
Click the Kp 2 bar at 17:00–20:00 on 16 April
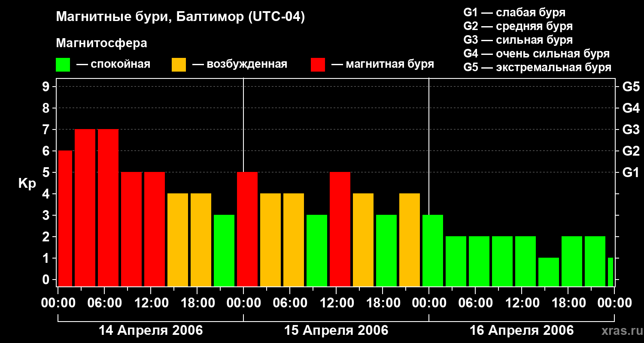[x=572, y=262]
